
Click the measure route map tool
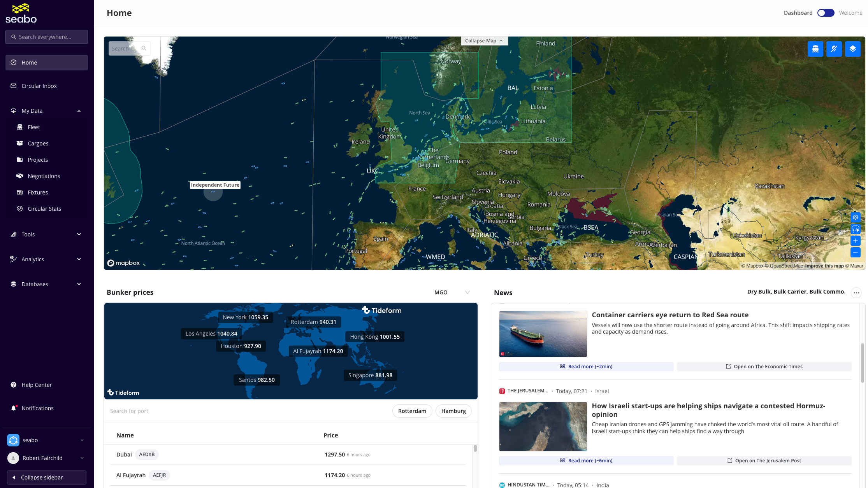[x=834, y=49]
